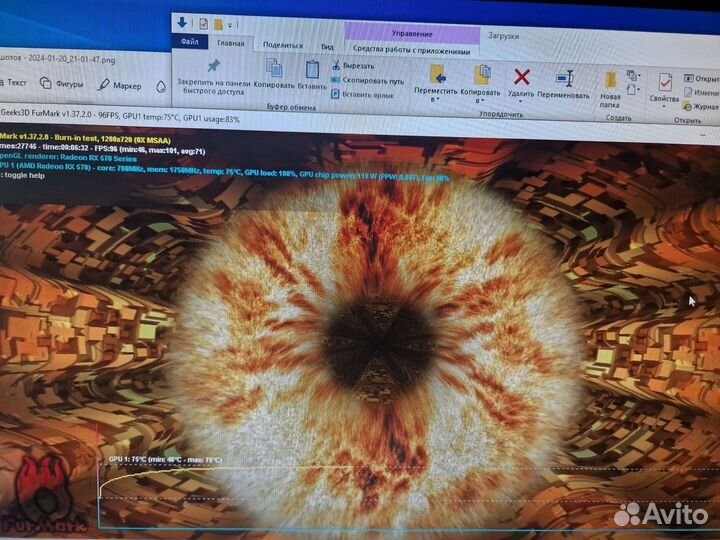Click the blue down-arrow quick access icon
Screen dimensions: 720x540
tap(182, 22)
